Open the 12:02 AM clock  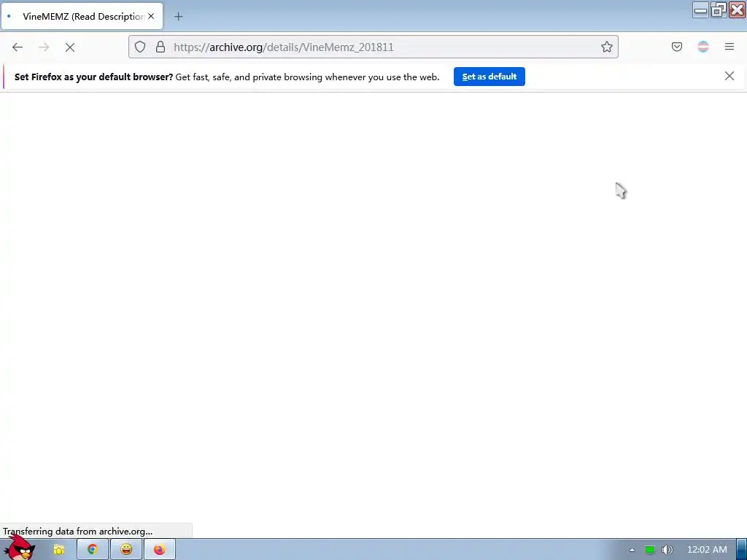tap(707, 550)
